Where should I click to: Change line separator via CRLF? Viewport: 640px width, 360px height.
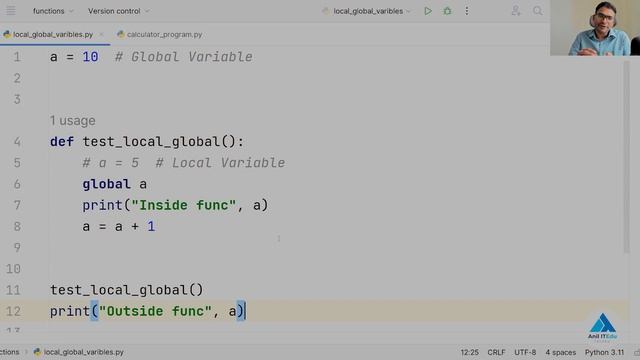click(x=496, y=352)
